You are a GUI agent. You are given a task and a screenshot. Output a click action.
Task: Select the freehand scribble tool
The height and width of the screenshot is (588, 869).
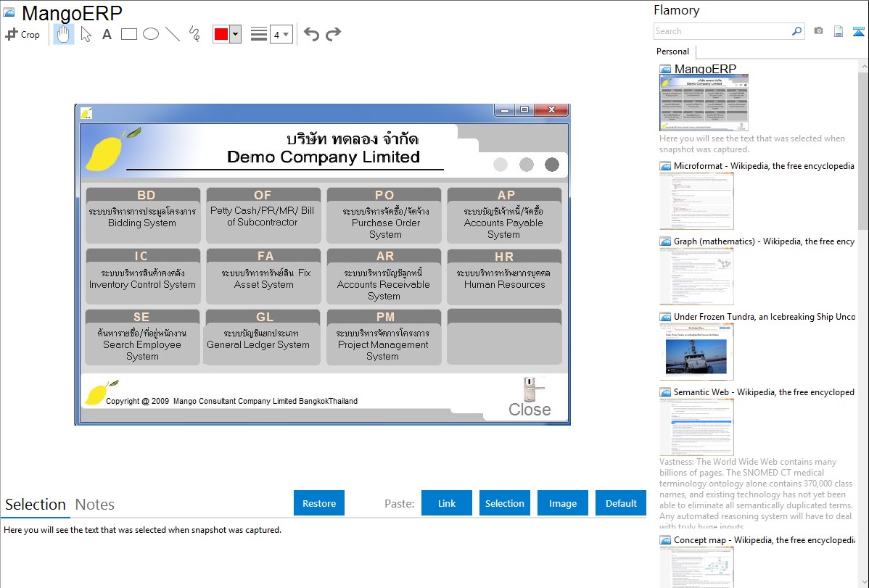coord(194,34)
